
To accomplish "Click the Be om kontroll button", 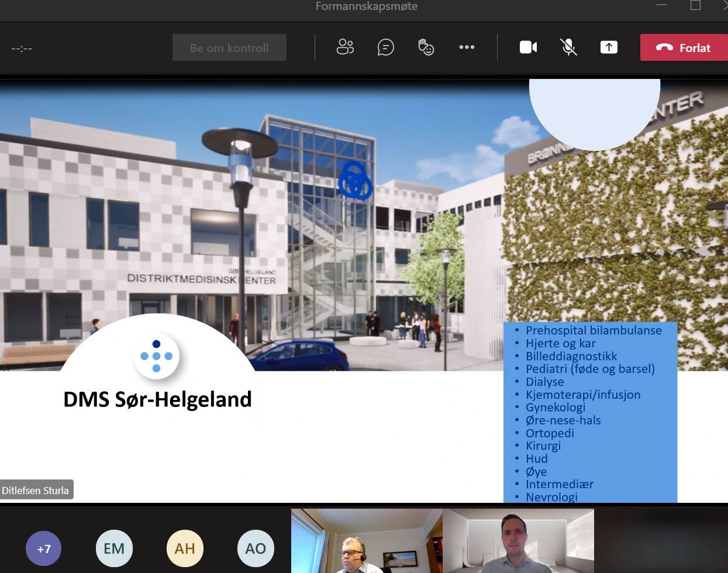I will click(229, 48).
